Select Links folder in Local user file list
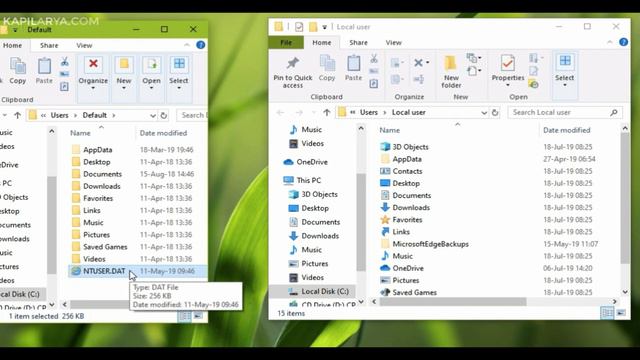 point(401,232)
